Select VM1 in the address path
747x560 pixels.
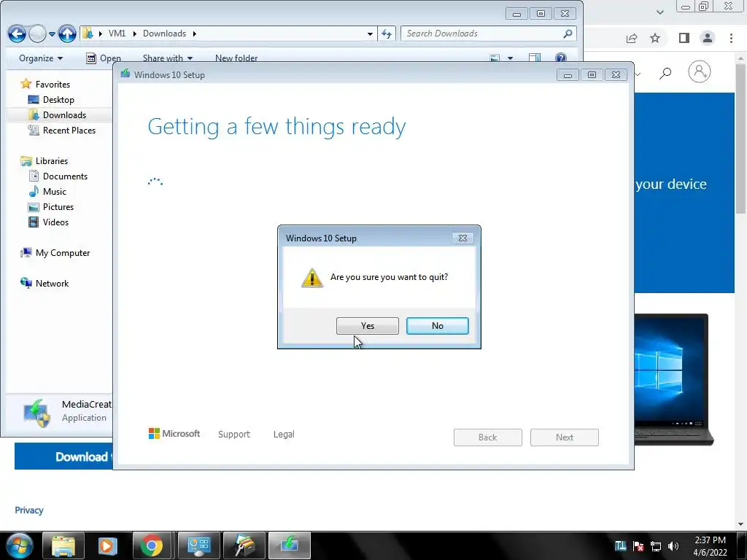[x=117, y=34]
